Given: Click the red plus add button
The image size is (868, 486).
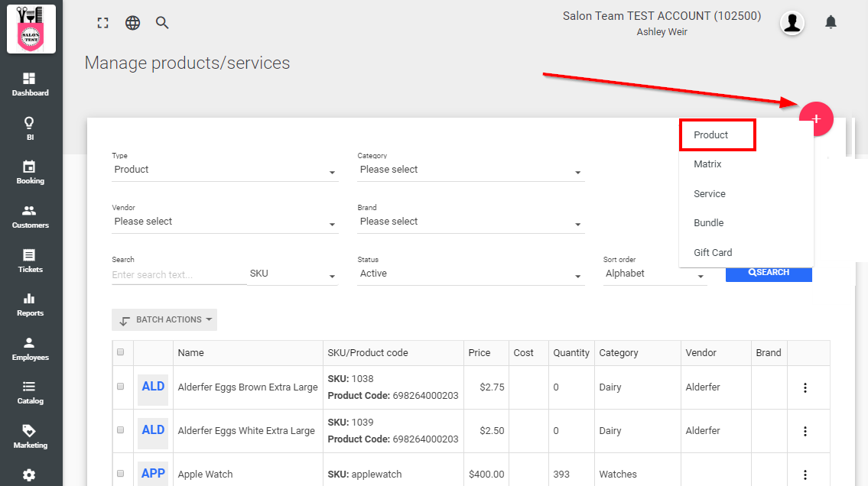Looking at the screenshot, I should click(x=816, y=118).
